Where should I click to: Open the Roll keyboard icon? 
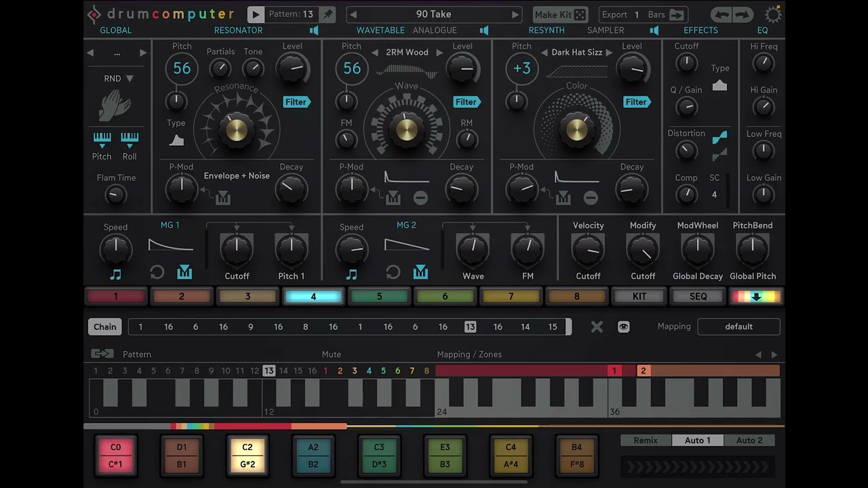[130, 140]
